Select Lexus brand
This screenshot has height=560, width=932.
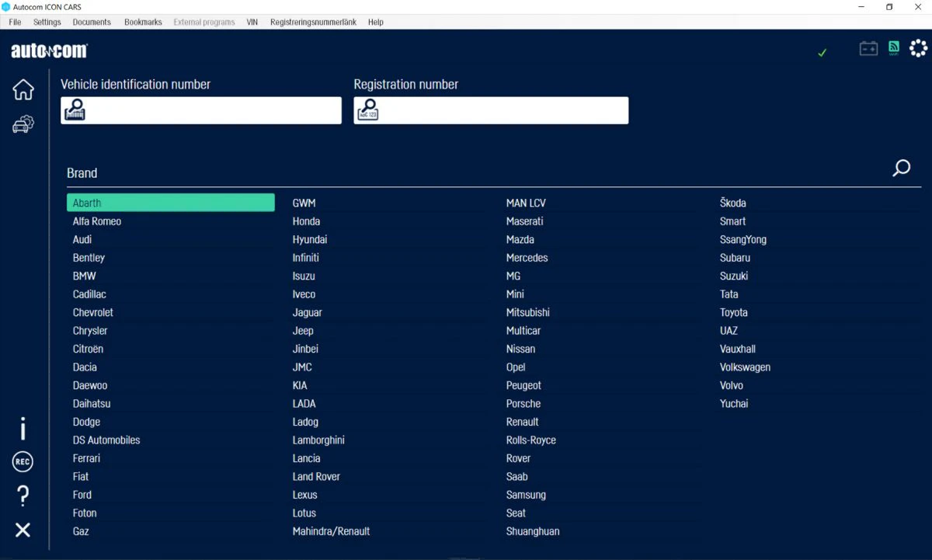(x=305, y=495)
